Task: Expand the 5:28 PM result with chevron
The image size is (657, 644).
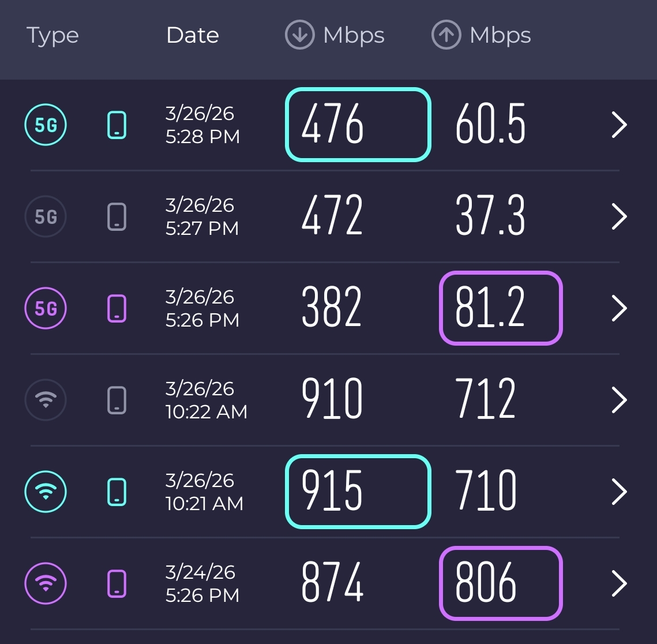Action: [x=619, y=125]
